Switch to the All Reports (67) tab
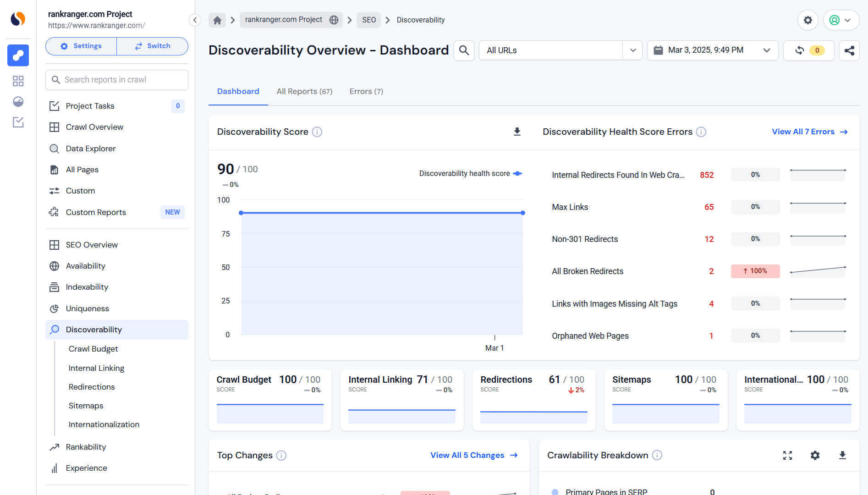Viewport: 868px width, 495px height. (x=304, y=91)
